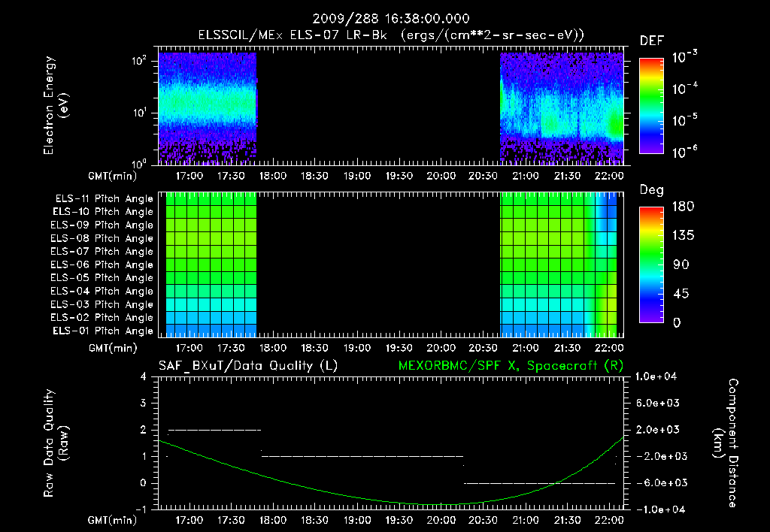Click the ELS-10 Pitch Angle row label
This screenshot has height=532, width=770.
point(102,212)
